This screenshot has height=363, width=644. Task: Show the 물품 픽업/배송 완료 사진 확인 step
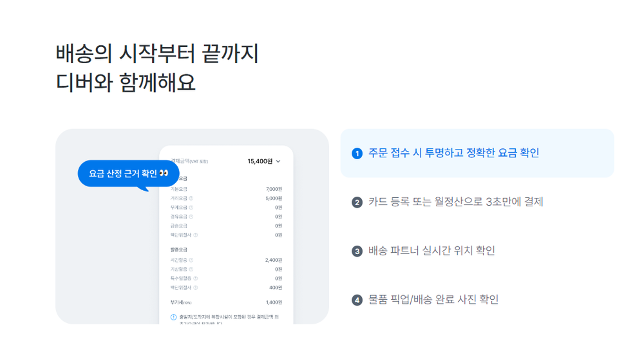433,300
